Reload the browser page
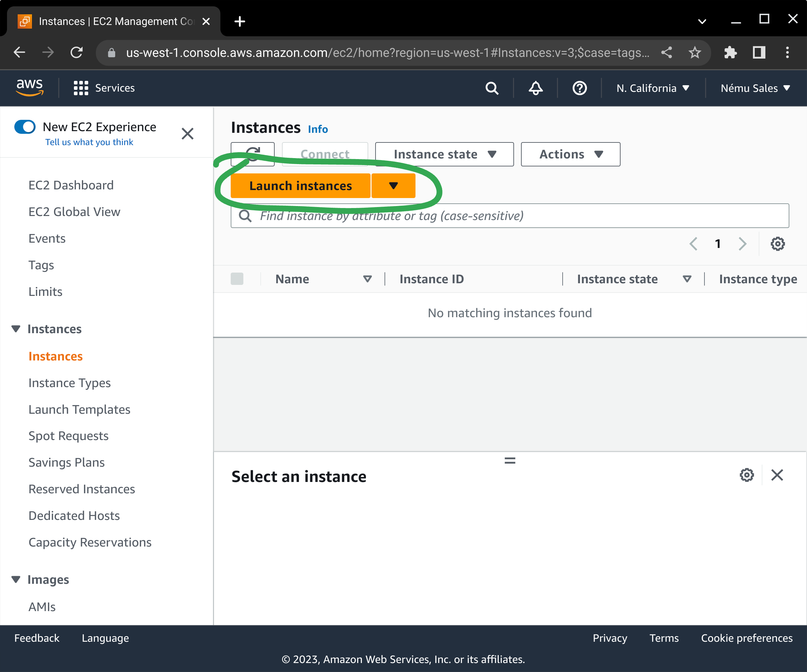Viewport: 807px width, 672px height. pyautogui.click(x=77, y=53)
